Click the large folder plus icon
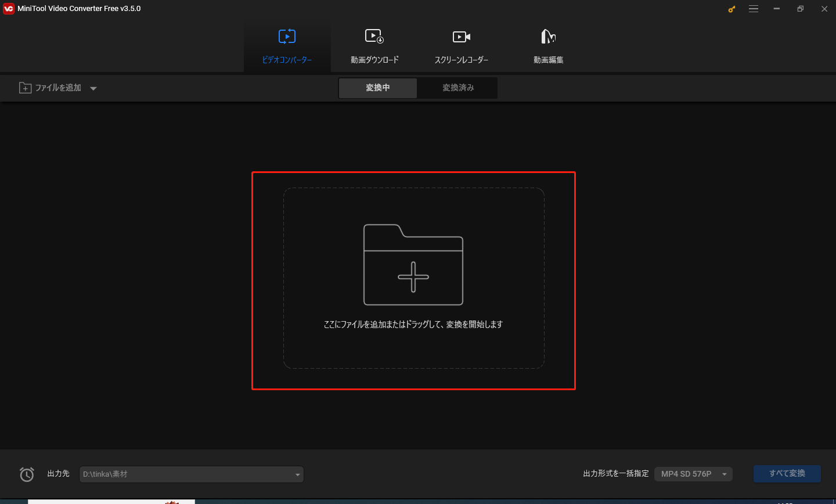This screenshot has height=504, width=836. point(413,264)
